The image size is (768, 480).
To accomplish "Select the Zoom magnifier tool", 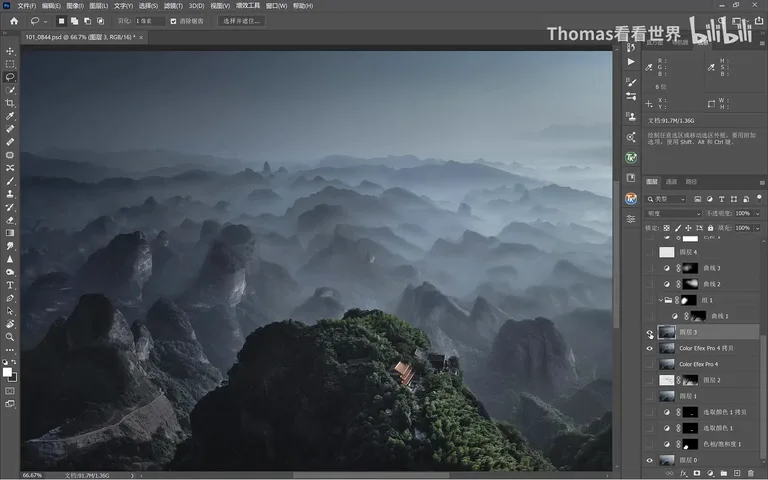I will coord(10,337).
